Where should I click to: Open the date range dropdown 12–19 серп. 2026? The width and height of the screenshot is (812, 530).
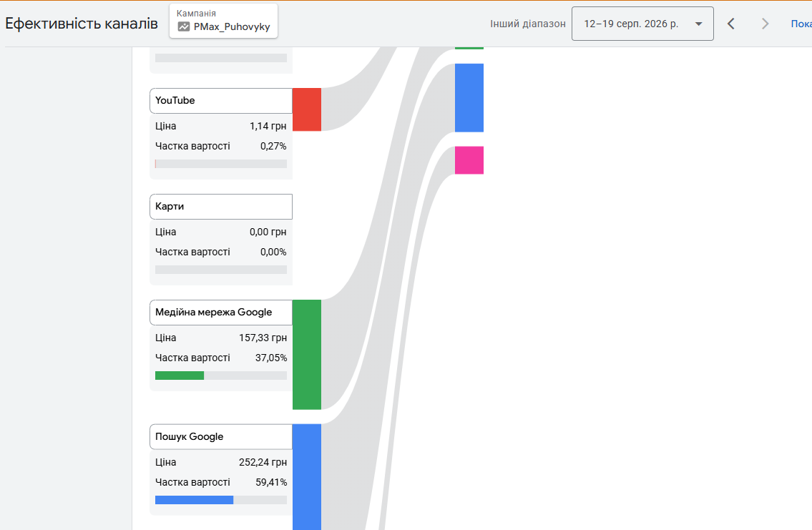(x=642, y=24)
